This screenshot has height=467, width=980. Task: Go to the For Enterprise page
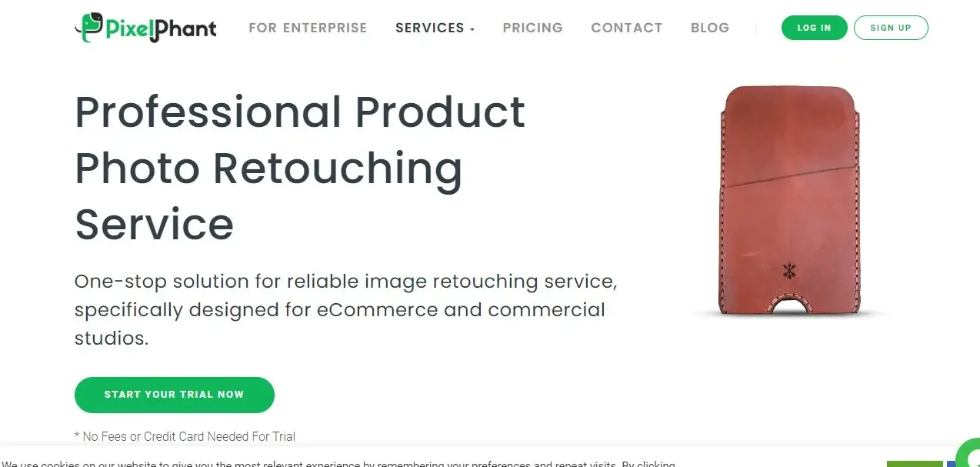(308, 28)
